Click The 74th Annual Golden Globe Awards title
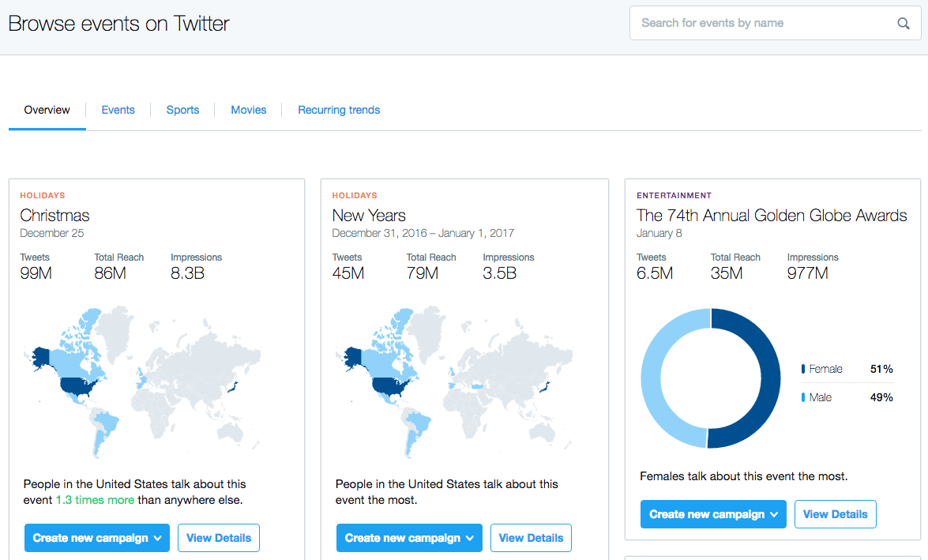The height and width of the screenshot is (560, 928). (x=772, y=216)
